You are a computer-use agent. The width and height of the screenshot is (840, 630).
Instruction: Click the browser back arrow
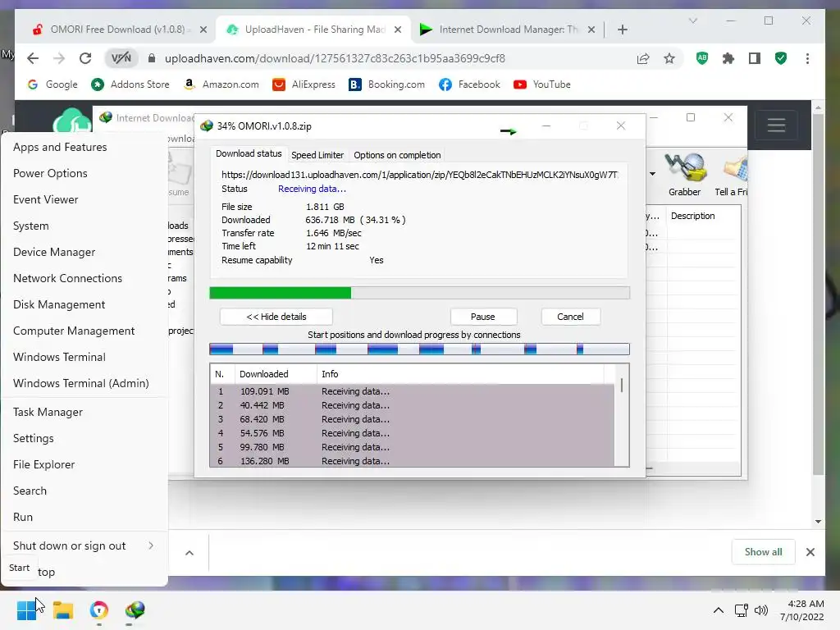pos(33,58)
